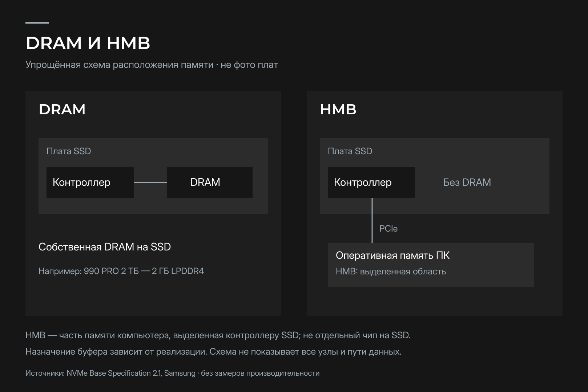Image resolution: width=588 pixels, height=392 pixels.
Task: Click the "HMB" heading of the right card
Action: (338, 109)
